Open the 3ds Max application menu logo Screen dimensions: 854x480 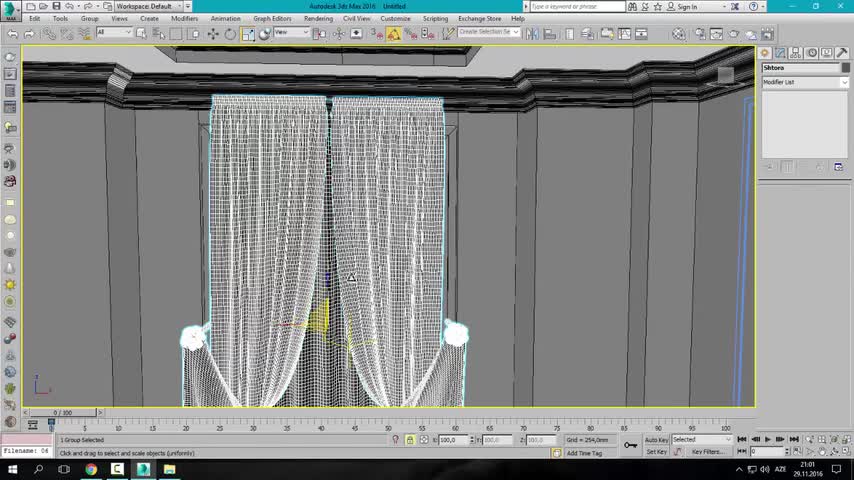[10, 9]
